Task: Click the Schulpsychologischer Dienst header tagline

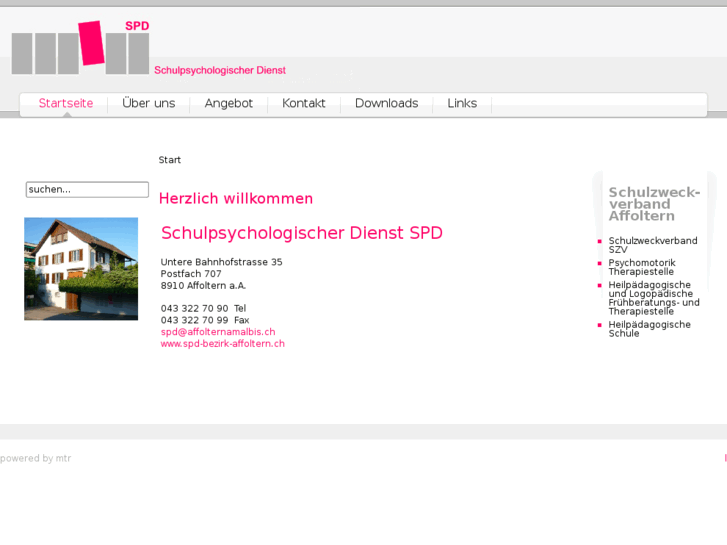Action: coord(220,71)
